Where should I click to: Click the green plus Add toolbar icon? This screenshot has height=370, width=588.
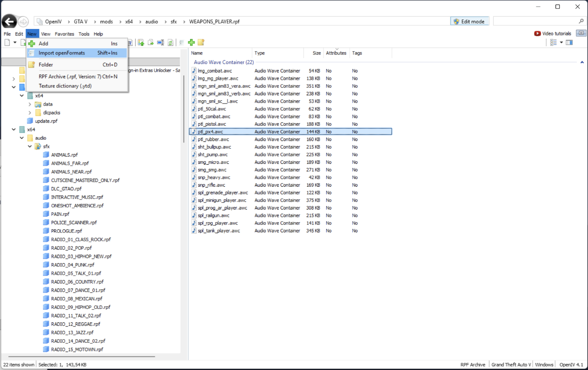tap(191, 42)
